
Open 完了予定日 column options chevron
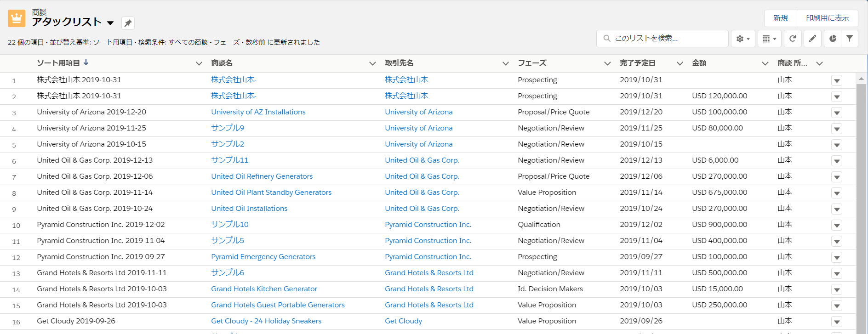pyautogui.click(x=680, y=63)
